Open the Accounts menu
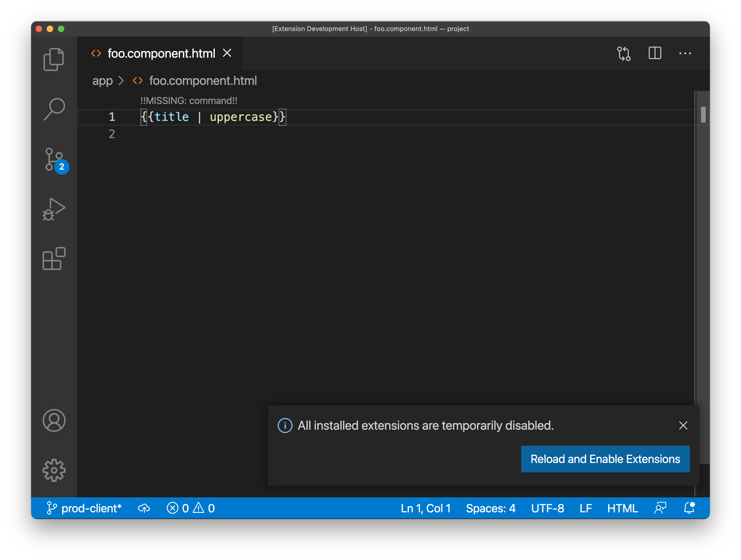The image size is (741, 560). [x=54, y=421]
